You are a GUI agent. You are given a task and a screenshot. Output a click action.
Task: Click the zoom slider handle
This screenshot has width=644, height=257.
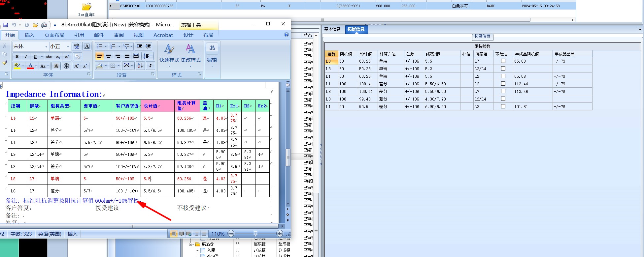pyautogui.click(x=255, y=234)
